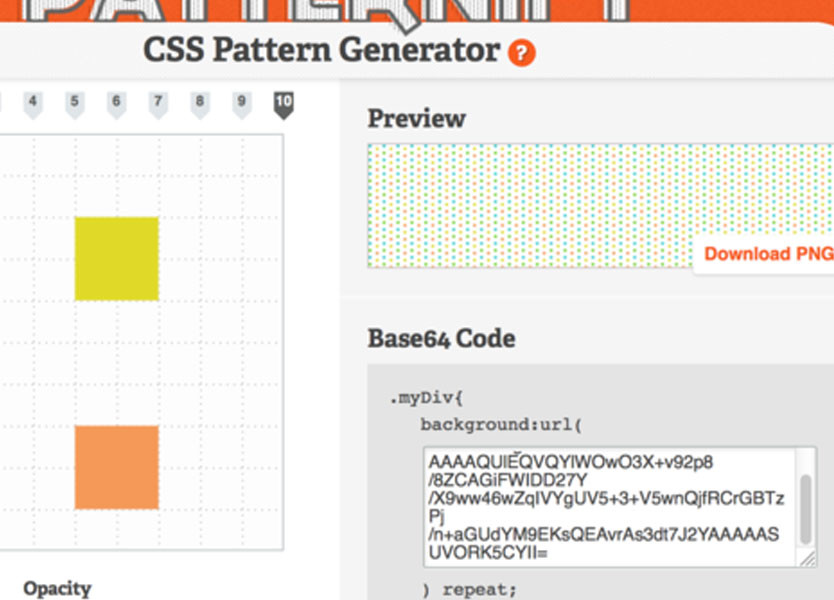
Task: Click the yellow square on the grid
Action: pyautogui.click(x=116, y=258)
